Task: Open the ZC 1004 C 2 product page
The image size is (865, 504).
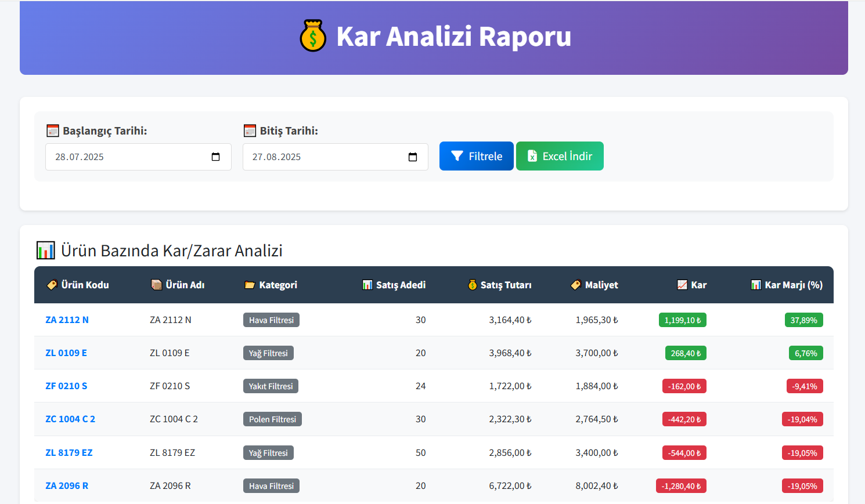Action: coord(70,419)
